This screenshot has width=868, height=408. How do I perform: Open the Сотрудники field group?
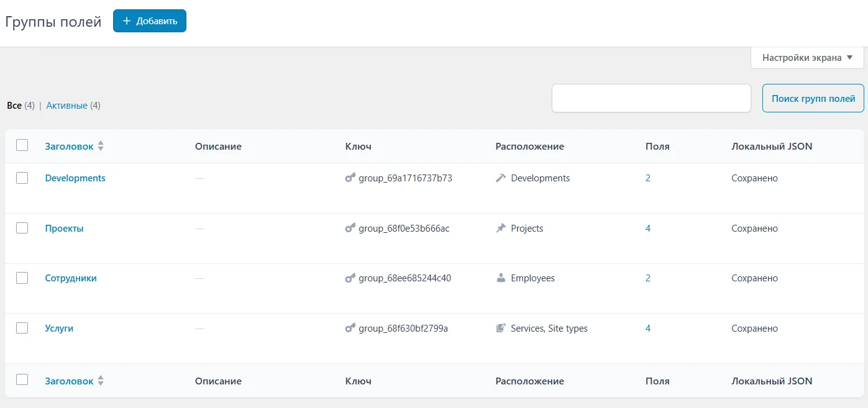[71, 278]
